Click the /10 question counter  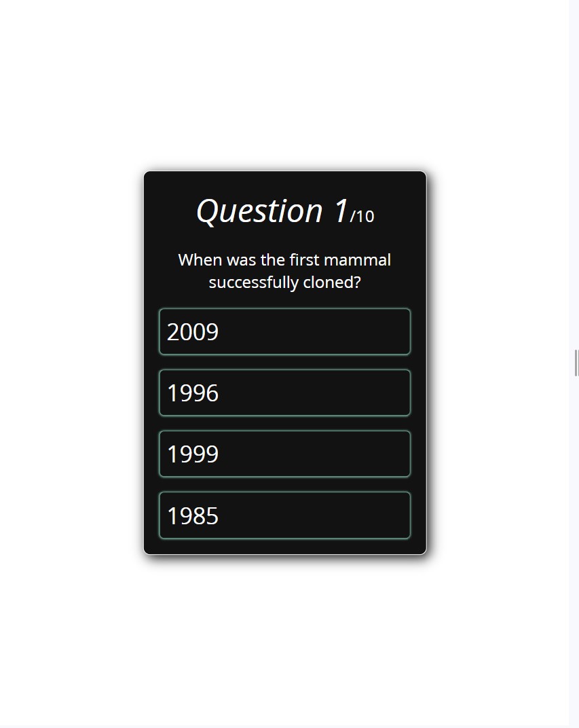point(362,217)
